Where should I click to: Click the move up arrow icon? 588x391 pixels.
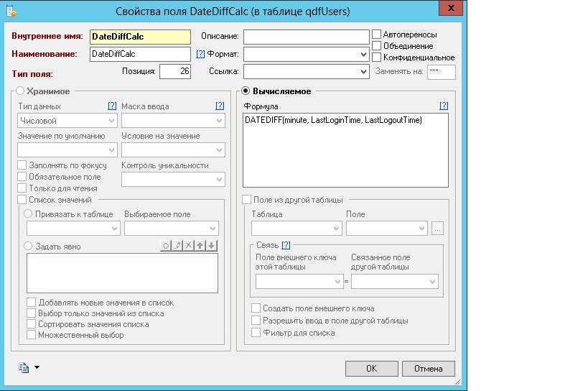[x=200, y=246]
